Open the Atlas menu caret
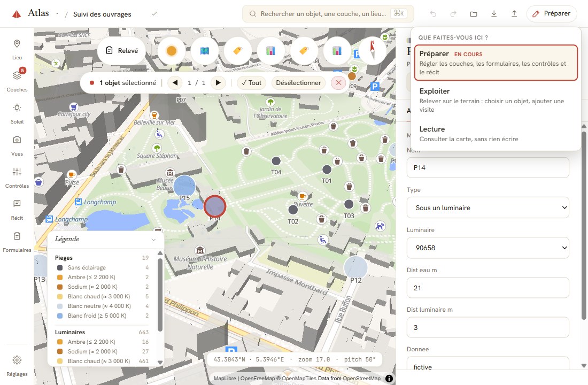Screen dimensions: 588x385 57,13
